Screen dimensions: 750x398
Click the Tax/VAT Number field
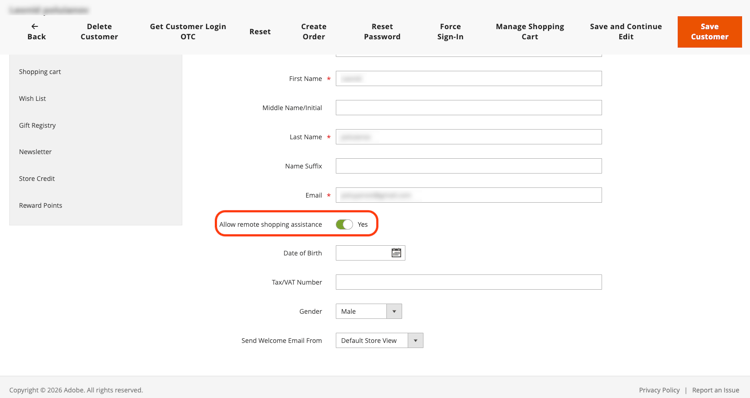[468, 282]
